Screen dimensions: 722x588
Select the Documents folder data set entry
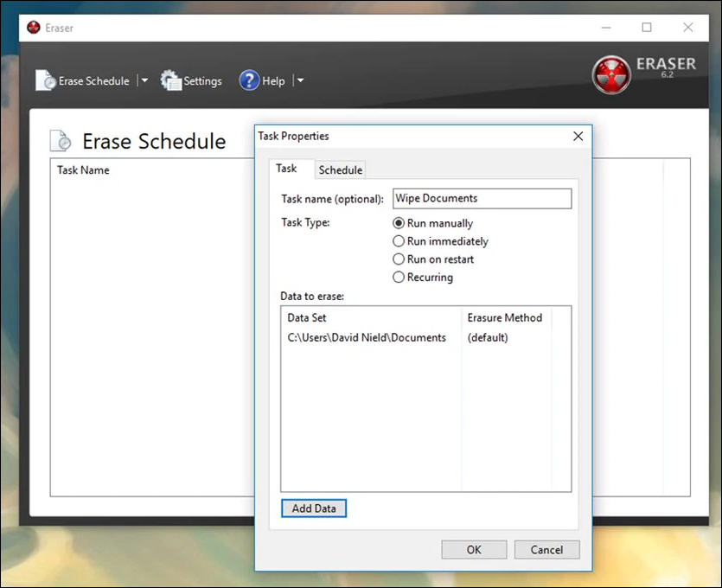coord(367,337)
